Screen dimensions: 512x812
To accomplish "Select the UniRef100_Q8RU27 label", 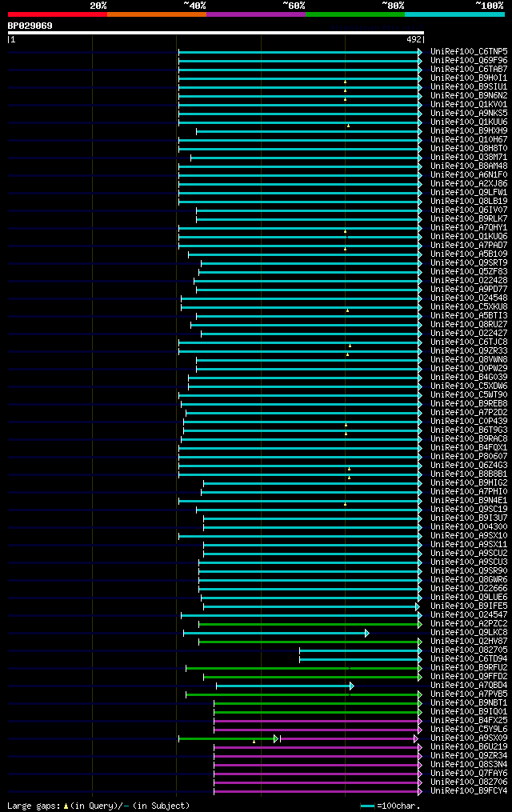I will pyautogui.click(x=469, y=325).
